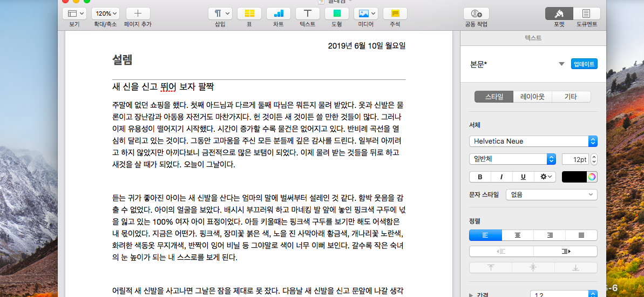Screen dimensions: 644x297
Task: Click the 설렘 document title
Action: coord(122,60)
